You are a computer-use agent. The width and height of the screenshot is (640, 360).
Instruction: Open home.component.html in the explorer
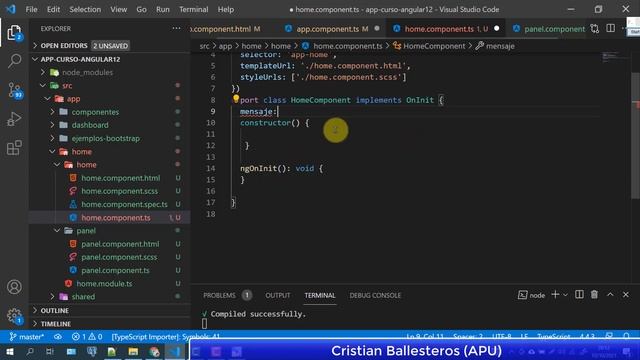[120, 178]
